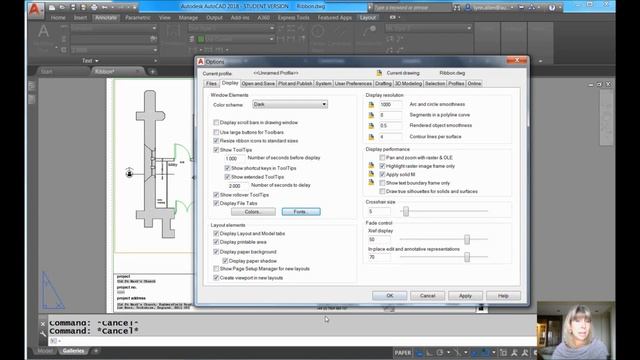The width and height of the screenshot is (640, 360).
Task: Click the command line customize wrench icon
Action: (43, 334)
